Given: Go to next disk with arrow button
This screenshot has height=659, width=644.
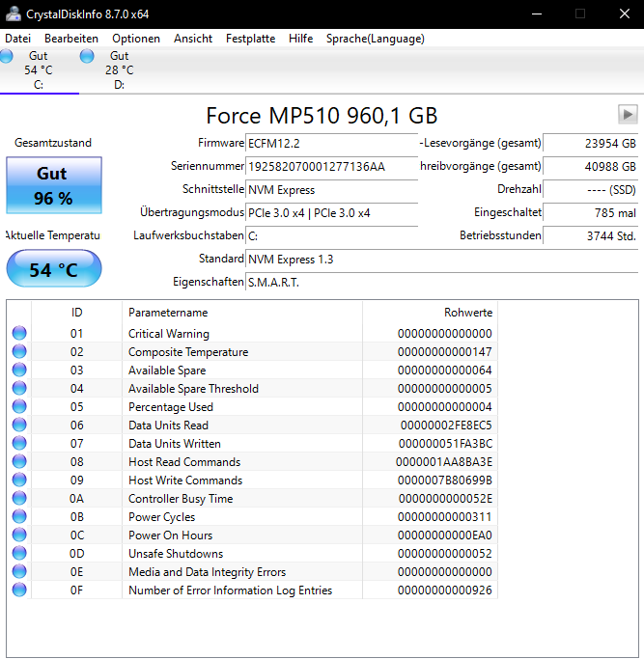Looking at the screenshot, I should click(x=628, y=114).
